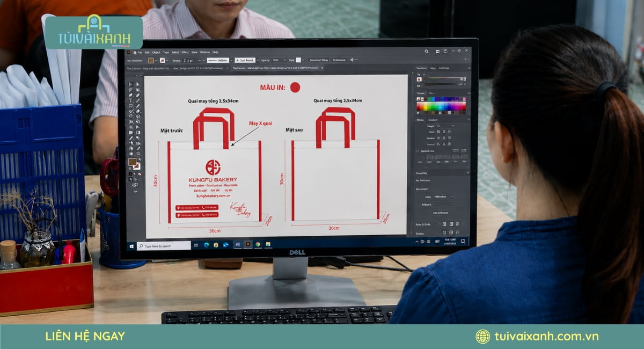The image size is (644, 349).
Task: Select the Selection tool arrow in toolbar
Action: pyautogui.click(x=130, y=84)
